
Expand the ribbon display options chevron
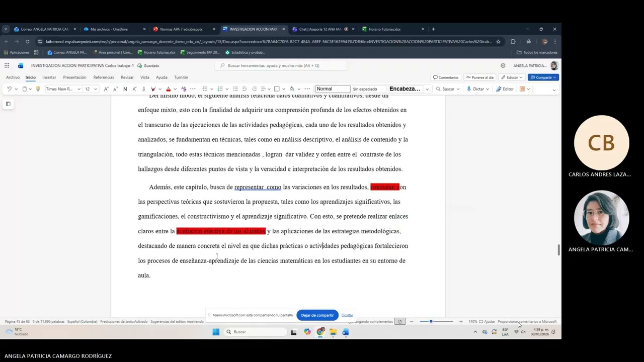554,89
